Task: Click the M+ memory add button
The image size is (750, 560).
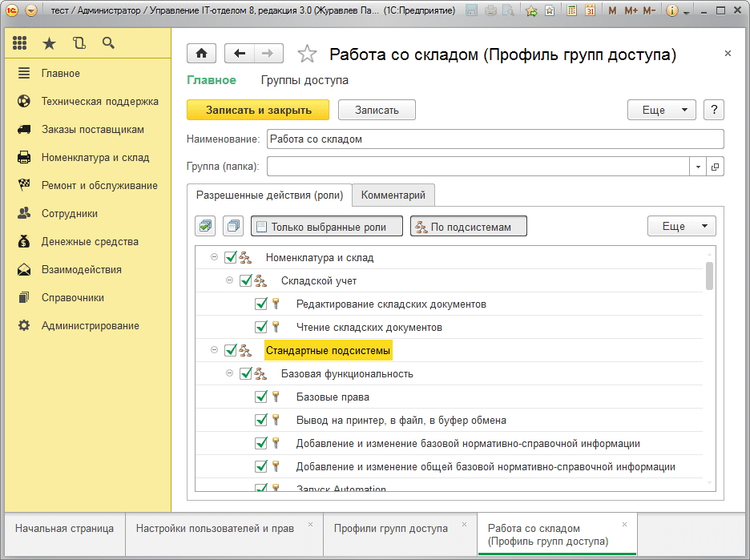Action: point(631,10)
